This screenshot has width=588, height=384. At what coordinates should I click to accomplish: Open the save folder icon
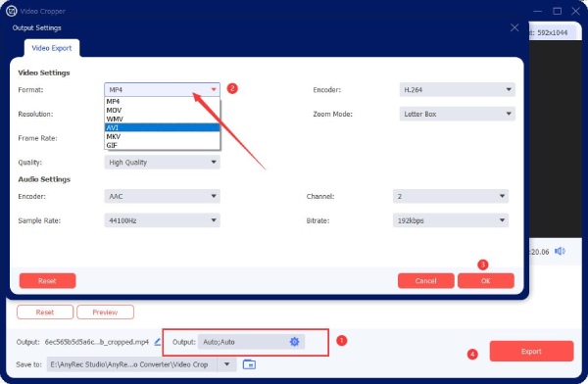pos(249,364)
